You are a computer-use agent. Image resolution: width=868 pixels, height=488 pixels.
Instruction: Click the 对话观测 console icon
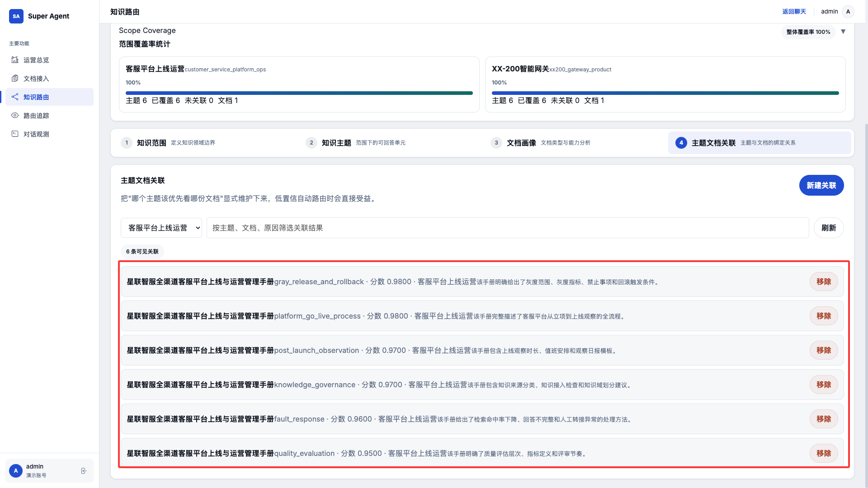tap(15, 134)
